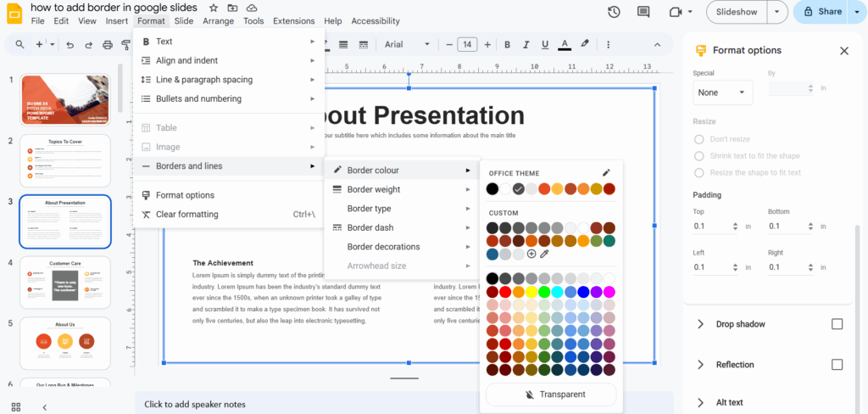
Task: Select the Customer Care slide 4 thumbnail
Action: (x=65, y=283)
